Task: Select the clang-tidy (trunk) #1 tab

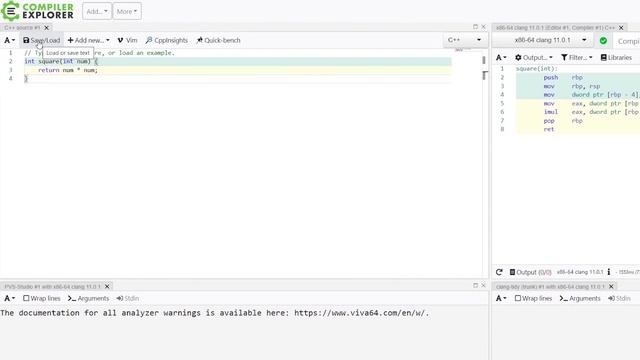Action: pyautogui.click(x=550, y=287)
